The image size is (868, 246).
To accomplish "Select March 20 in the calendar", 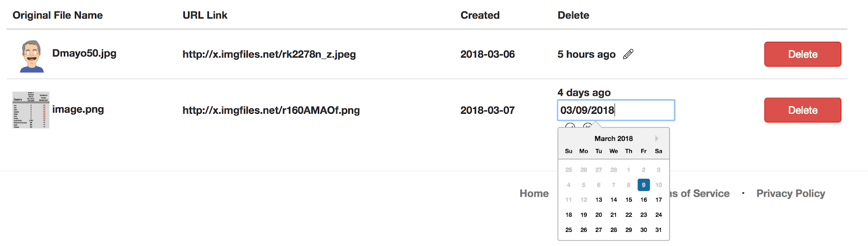I will (x=598, y=215).
